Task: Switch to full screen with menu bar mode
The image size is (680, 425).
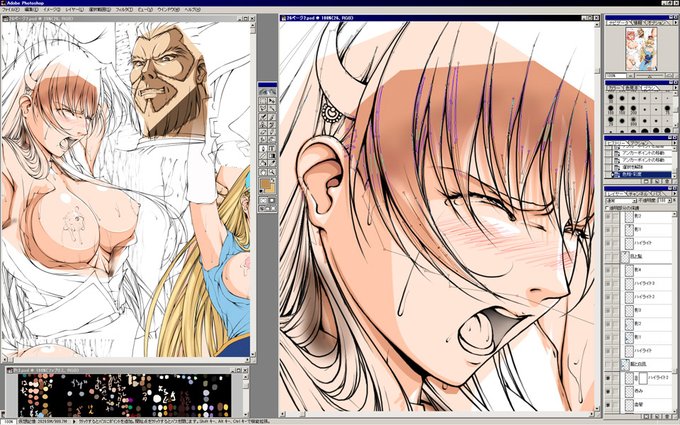Action: click(x=268, y=208)
